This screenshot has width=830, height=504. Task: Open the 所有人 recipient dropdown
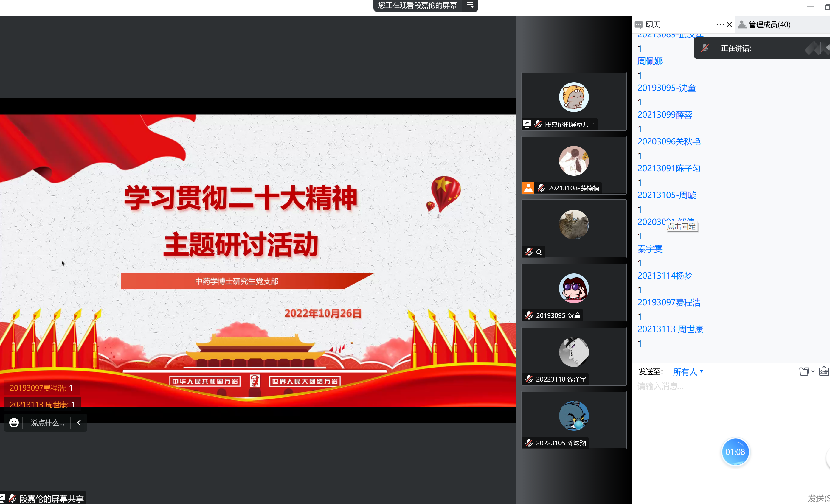688,372
